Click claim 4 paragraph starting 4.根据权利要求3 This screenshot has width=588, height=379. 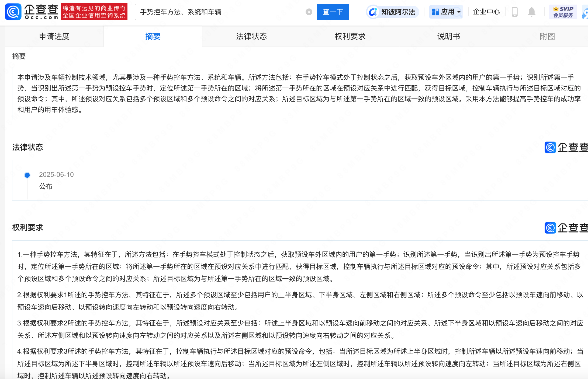[300, 363]
